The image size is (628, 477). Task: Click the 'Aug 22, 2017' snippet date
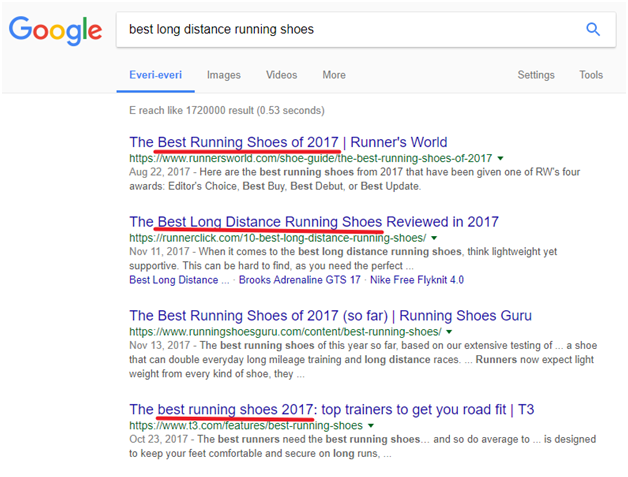(x=159, y=172)
